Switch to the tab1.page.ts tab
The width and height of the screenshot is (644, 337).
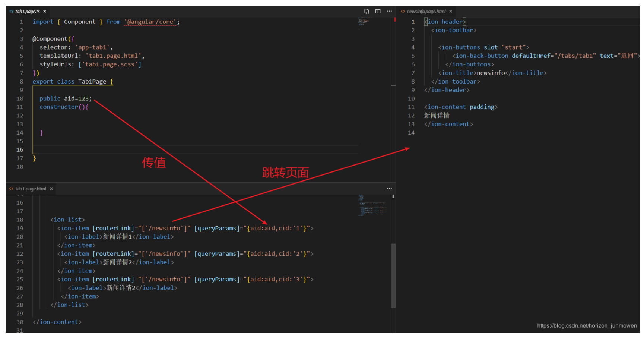click(27, 12)
